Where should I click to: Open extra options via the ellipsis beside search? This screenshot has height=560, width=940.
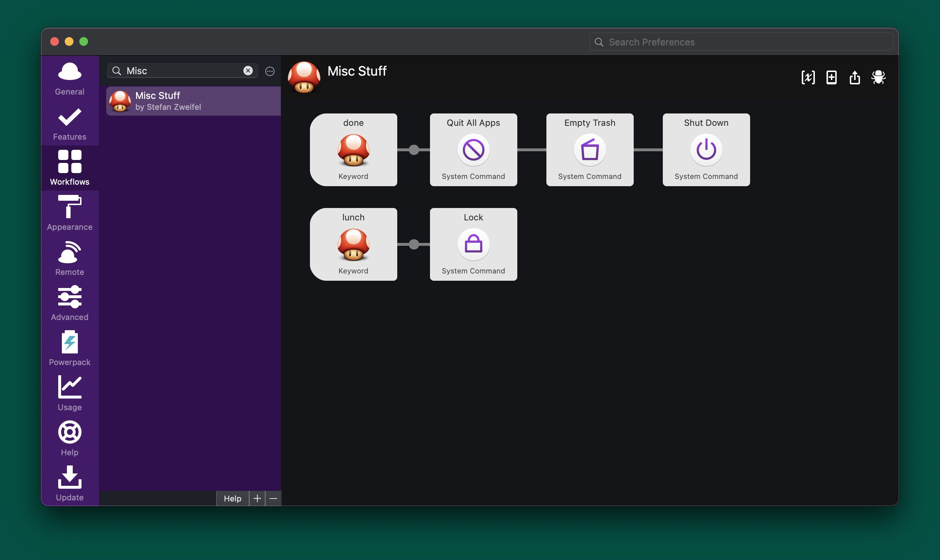(270, 71)
